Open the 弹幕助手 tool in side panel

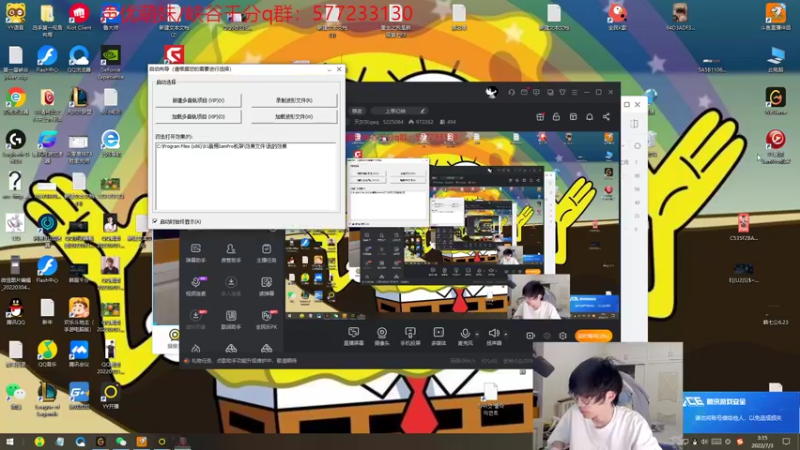click(x=195, y=253)
